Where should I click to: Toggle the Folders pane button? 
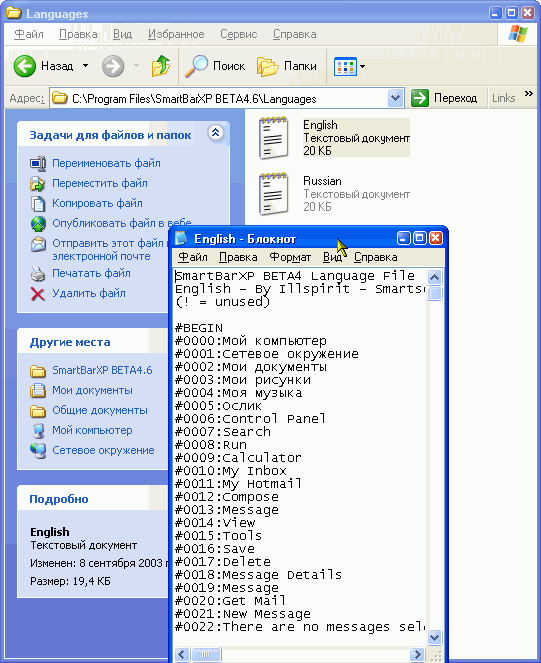[287, 66]
